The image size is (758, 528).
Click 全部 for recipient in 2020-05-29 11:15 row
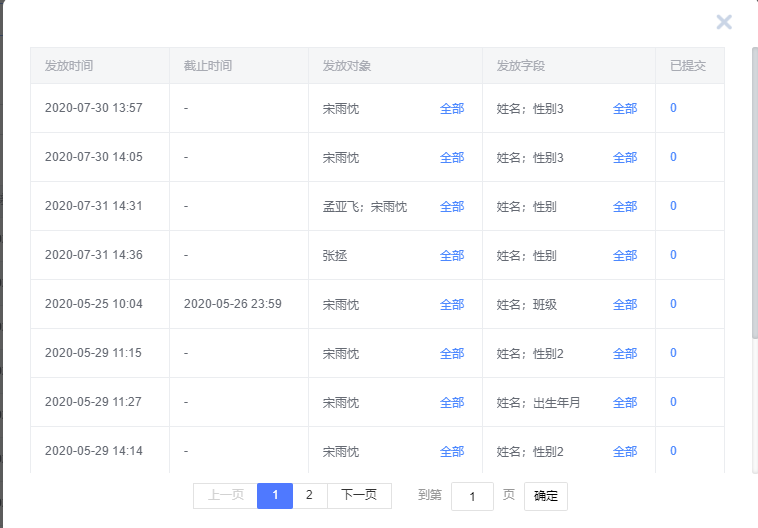pos(452,353)
